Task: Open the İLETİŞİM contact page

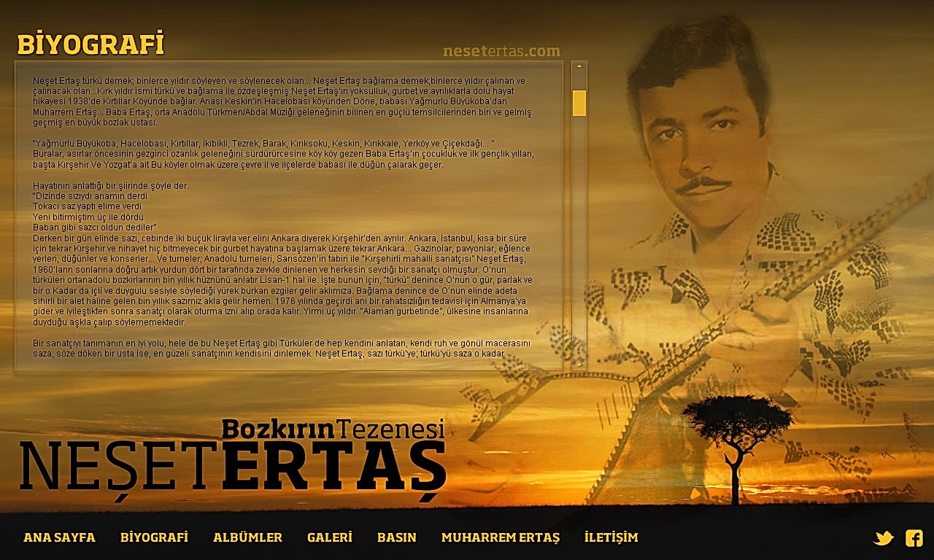Action: tap(611, 537)
